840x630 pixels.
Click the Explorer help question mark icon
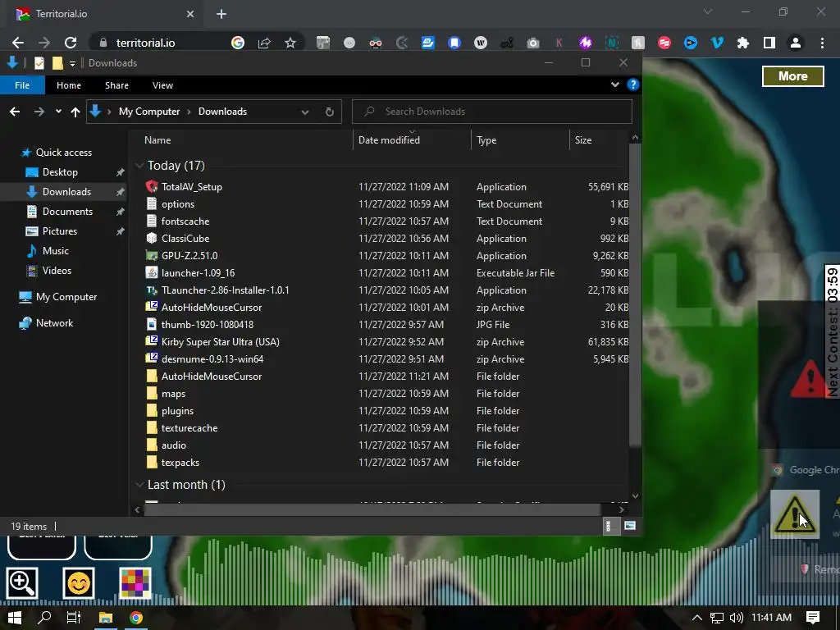[x=632, y=84]
